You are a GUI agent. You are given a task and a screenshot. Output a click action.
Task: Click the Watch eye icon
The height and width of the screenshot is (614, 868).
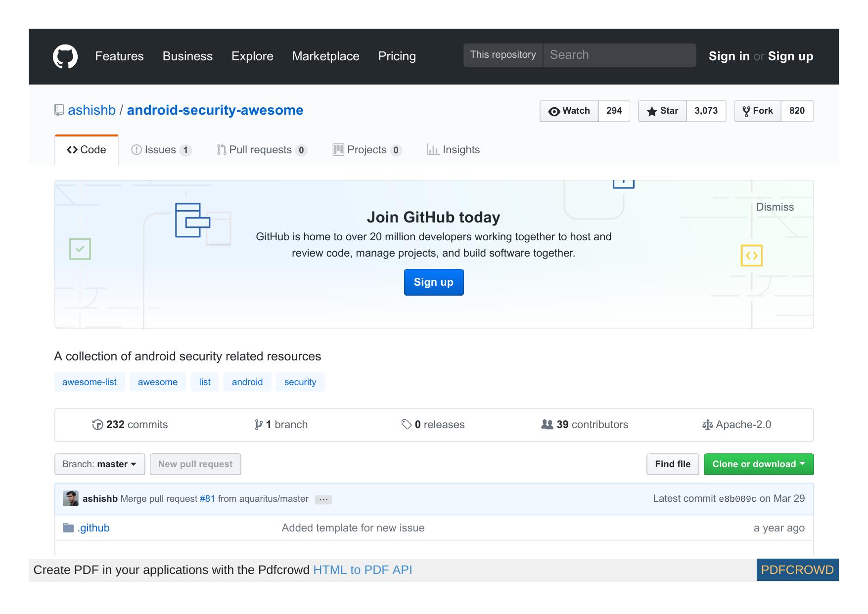pos(555,111)
